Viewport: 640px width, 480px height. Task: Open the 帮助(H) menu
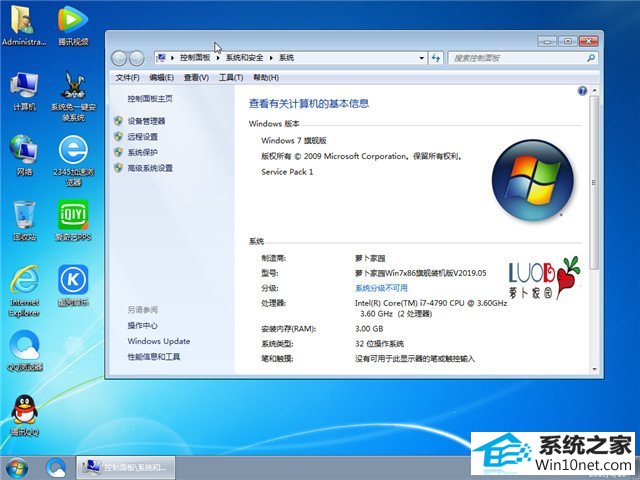266,78
